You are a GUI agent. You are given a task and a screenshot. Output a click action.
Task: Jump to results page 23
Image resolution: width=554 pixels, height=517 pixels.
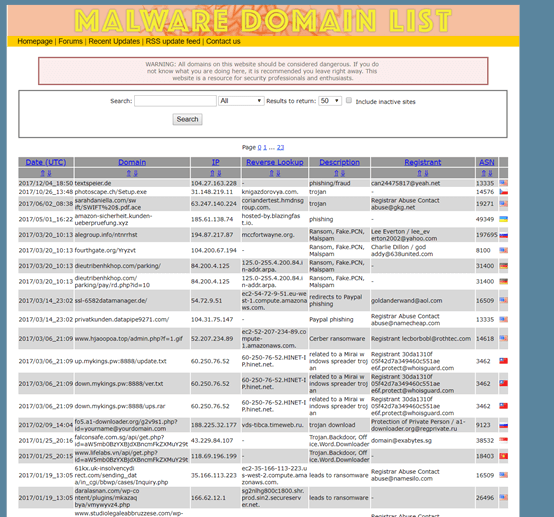coord(281,147)
